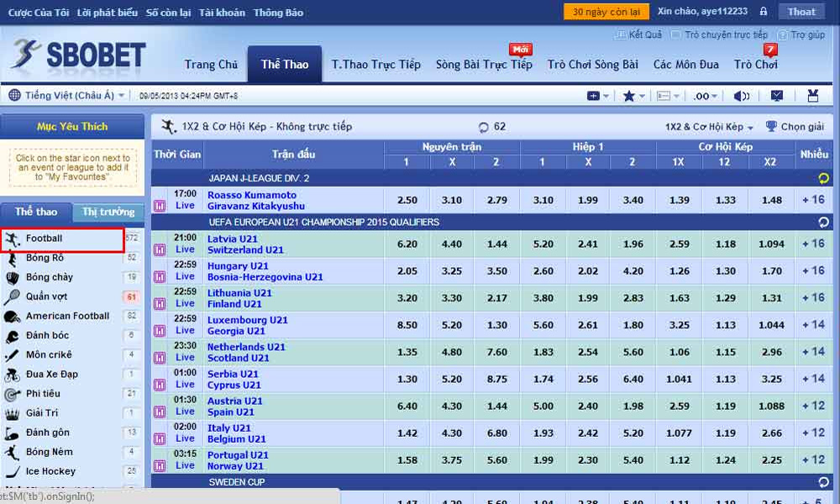Click the padlock icon beside the username
The image size is (840, 504).
[763, 12]
